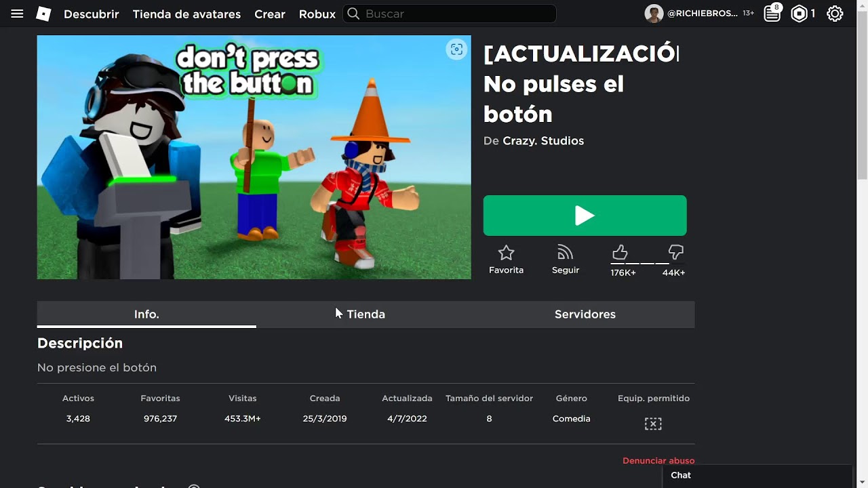Click the game thumbnail image
Screen dimensions: 868x488
point(254,157)
